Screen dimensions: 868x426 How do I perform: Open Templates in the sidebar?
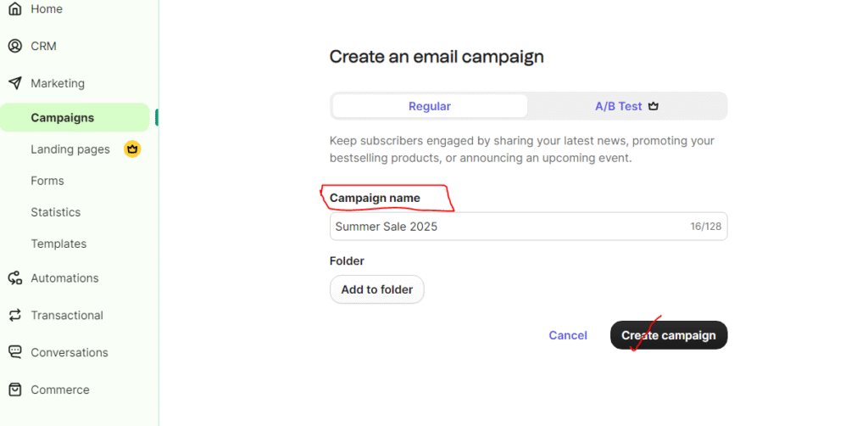pos(58,244)
